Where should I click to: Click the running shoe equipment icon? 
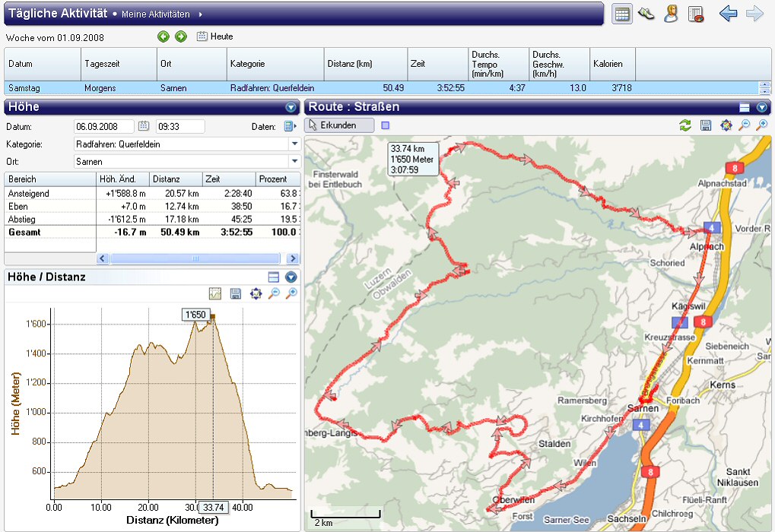click(646, 14)
